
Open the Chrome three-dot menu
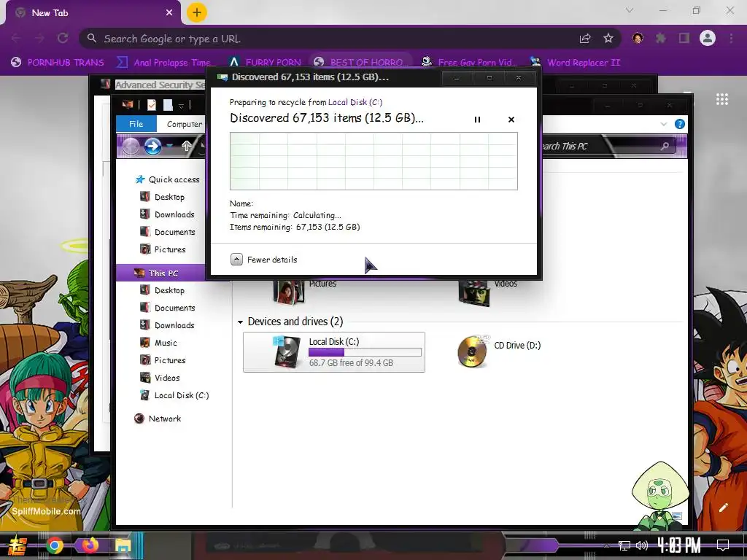(x=731, y=38)
